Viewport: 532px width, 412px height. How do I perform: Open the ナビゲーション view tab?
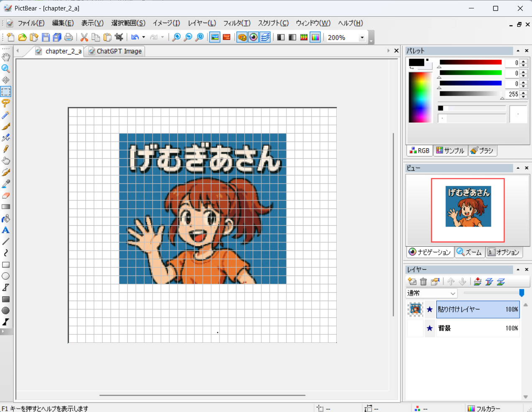coord(430,252)
